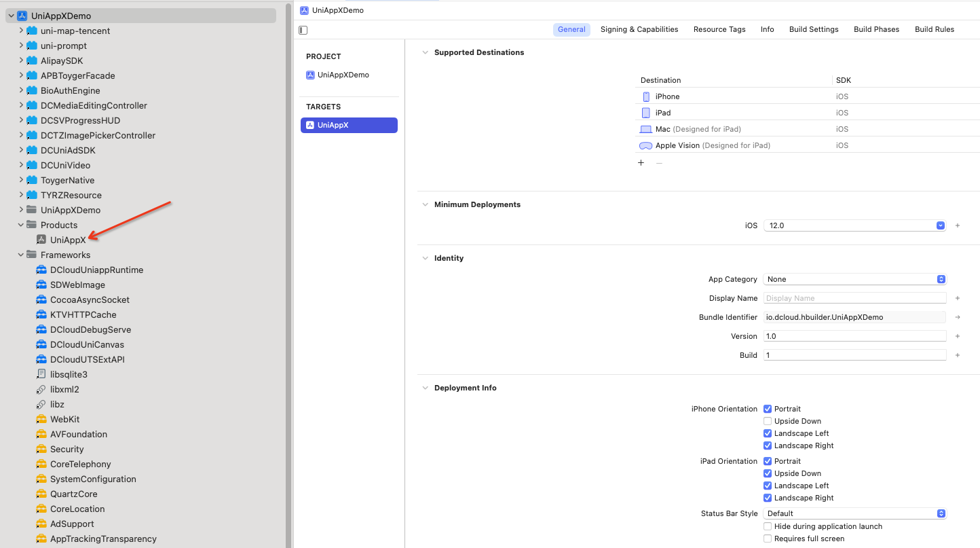Toggle iPhone Orientation Landscape Right
Screen dimensions: 980x548
point(768,445)
